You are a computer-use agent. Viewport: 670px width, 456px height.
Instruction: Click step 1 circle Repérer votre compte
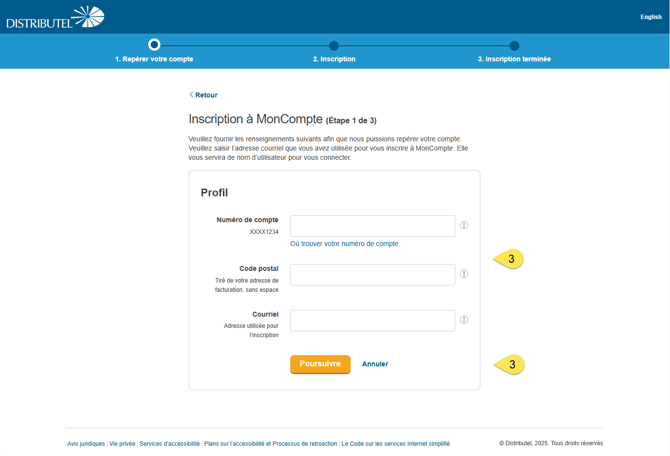(x=154, y=45)
